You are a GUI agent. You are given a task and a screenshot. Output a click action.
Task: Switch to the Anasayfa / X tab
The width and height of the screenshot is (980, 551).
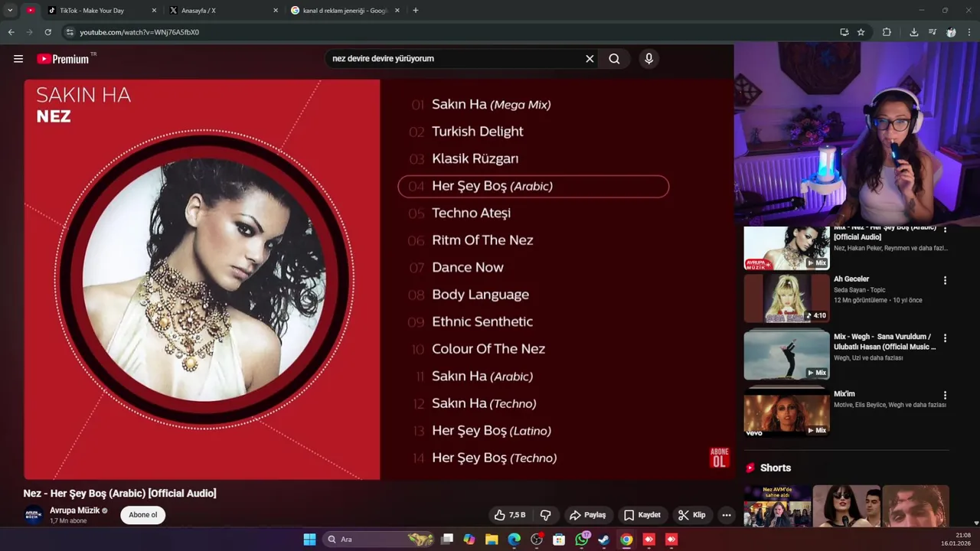223,11
